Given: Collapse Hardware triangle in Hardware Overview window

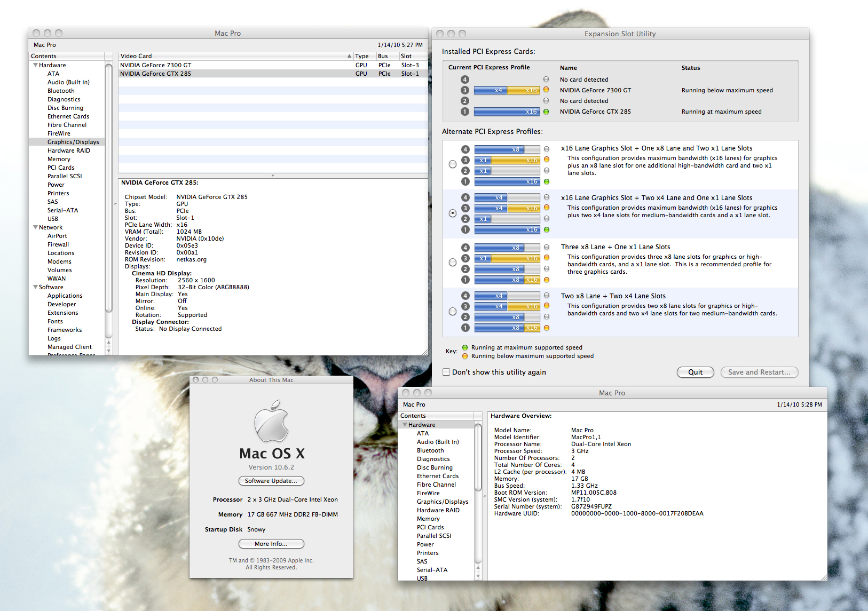Looking at the screenshot, I should pos(405,425).
